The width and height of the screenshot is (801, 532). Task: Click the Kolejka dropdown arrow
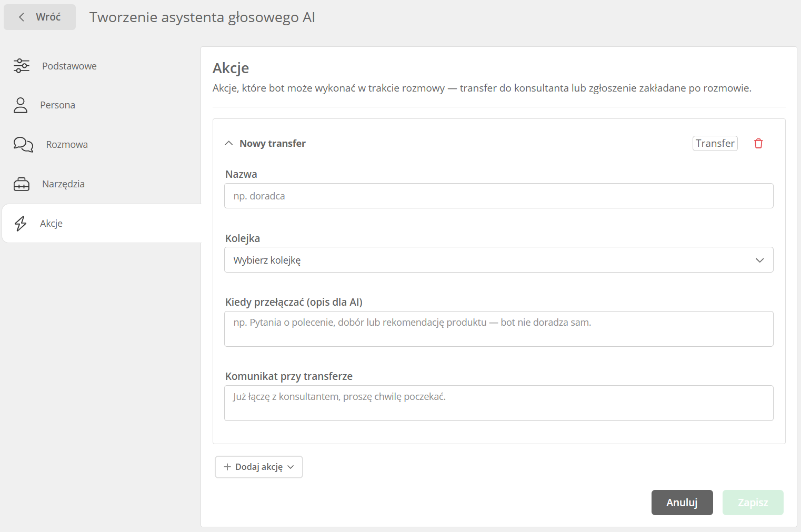[759, 260]
